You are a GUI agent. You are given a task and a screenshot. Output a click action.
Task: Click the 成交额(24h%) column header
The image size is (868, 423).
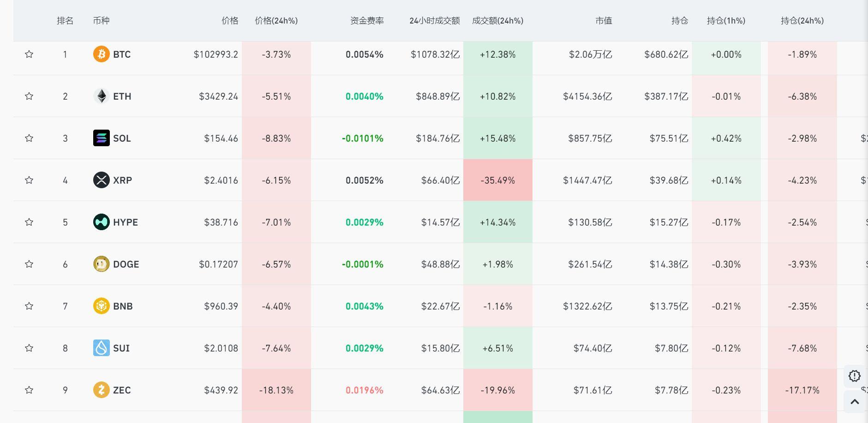pos(496,21)
